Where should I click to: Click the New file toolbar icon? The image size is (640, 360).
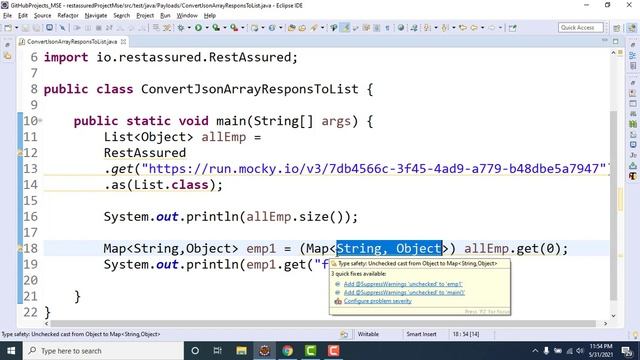pyautogui.click(x=8, y=28)
